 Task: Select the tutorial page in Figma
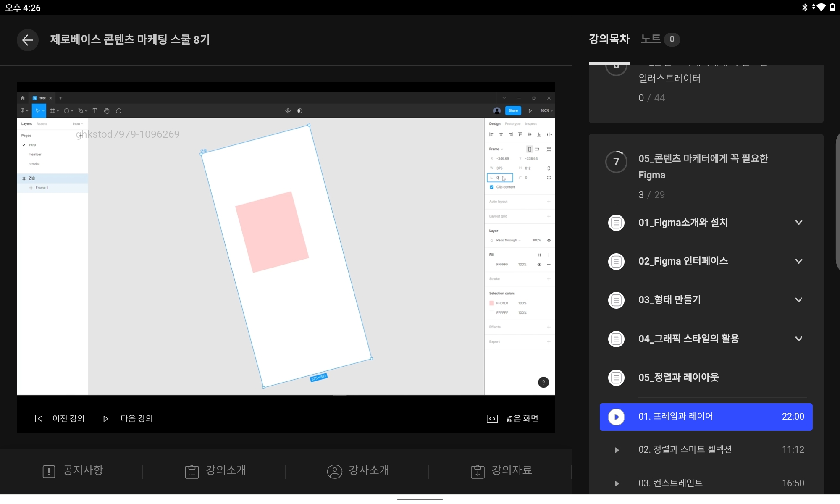point(34,164)
